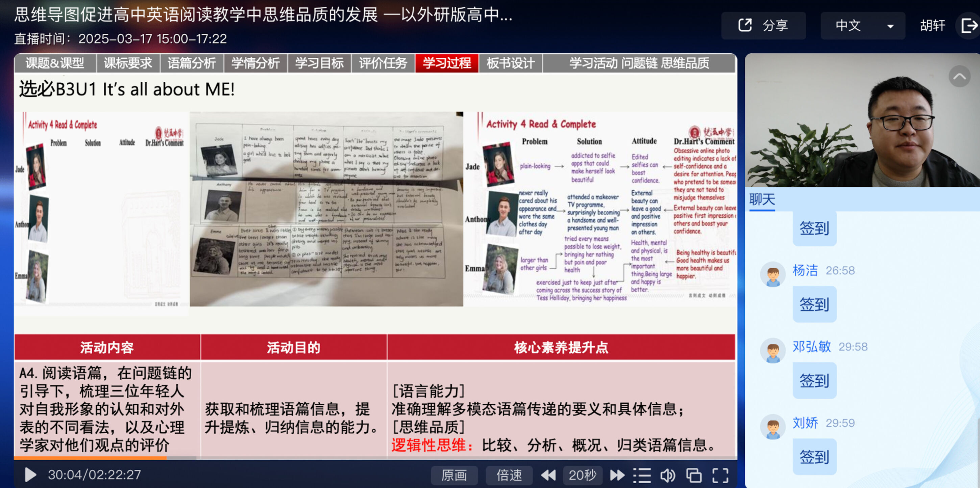Click the video progress bar
The height and width of the screenshot is (488, 980).
pos(375,458)
